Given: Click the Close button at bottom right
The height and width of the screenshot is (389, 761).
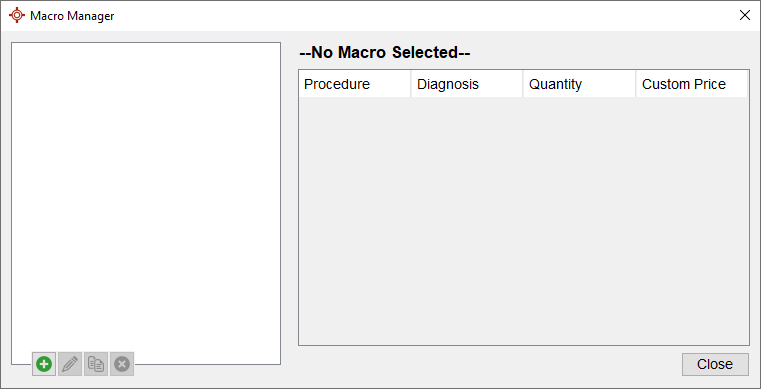Looking at the screenshot, I should (x=715, y=364).
